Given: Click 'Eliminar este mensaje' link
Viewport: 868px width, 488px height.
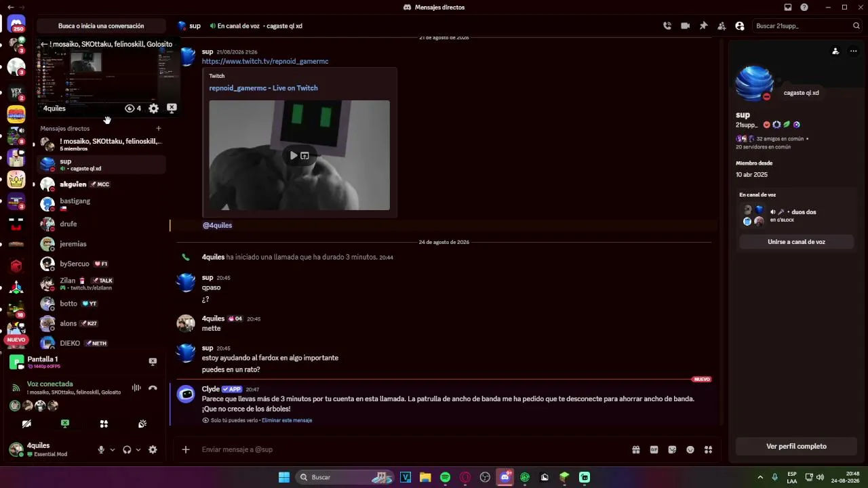Looking at the screenshot, I should 287,420.
